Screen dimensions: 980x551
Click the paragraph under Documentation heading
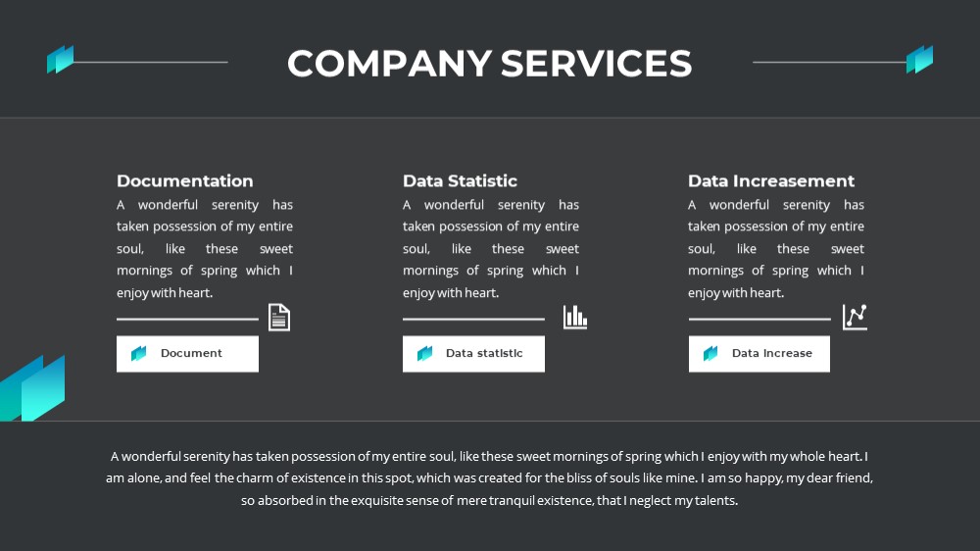pyautogui.click(x=205, y=248)
